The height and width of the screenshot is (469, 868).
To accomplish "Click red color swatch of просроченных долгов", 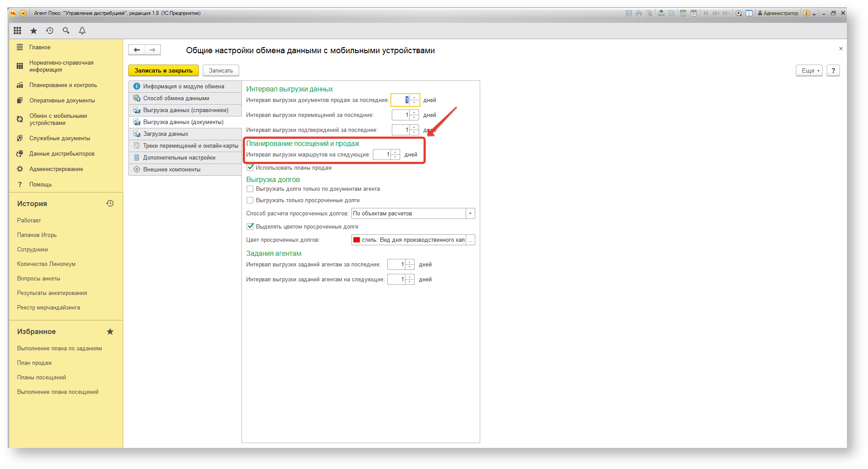I will 357,240.
